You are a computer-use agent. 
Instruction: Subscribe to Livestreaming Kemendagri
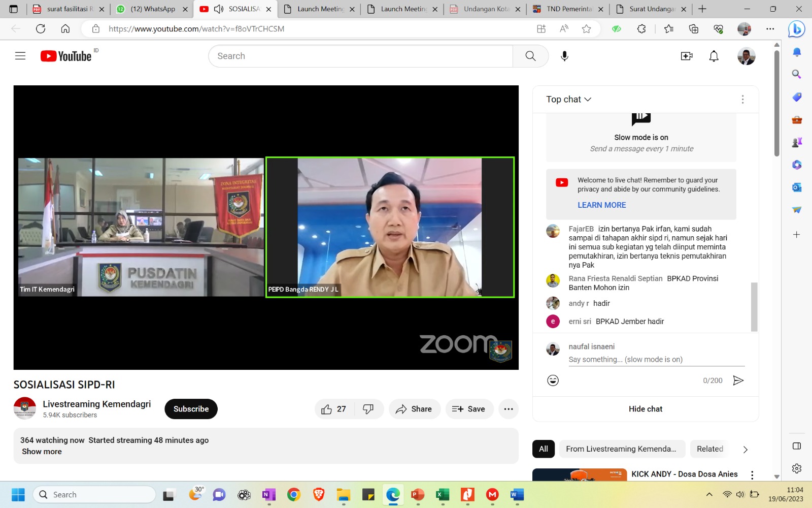(191, 409)
